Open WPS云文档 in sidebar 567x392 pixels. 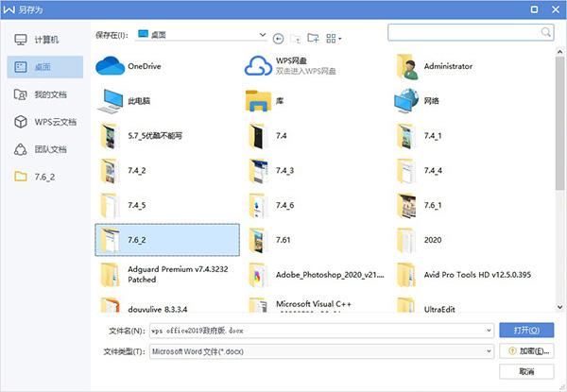point(44,122)
